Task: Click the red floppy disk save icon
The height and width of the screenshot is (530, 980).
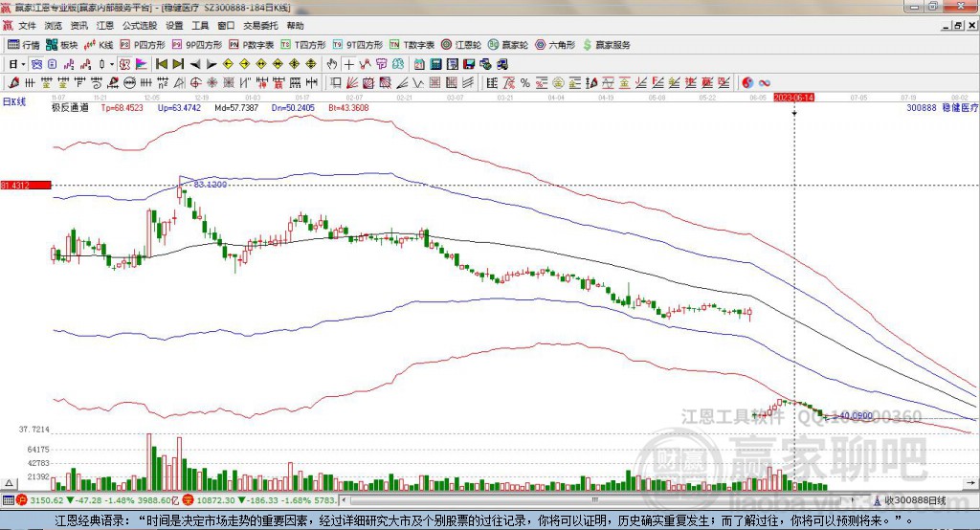Action: point(469,64)
